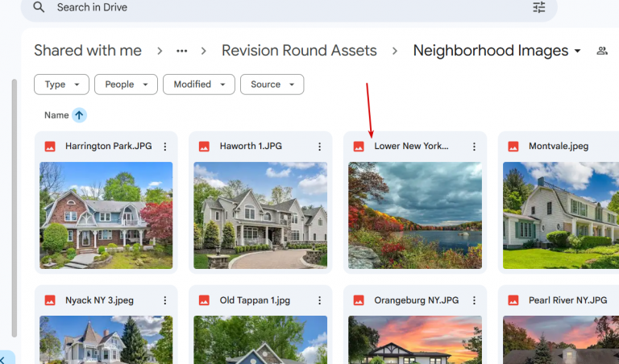Click image icon of Pearl River NY.JPG

coord(513,300)
